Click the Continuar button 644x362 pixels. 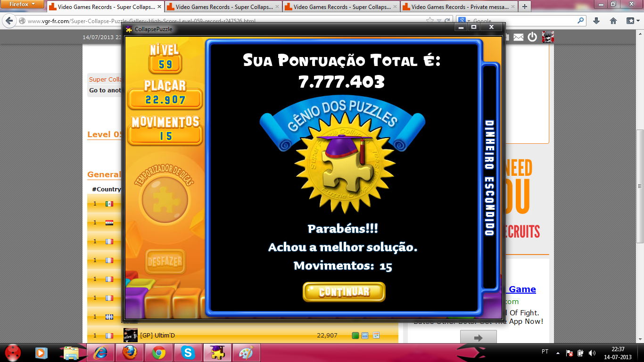pos(344,292)
